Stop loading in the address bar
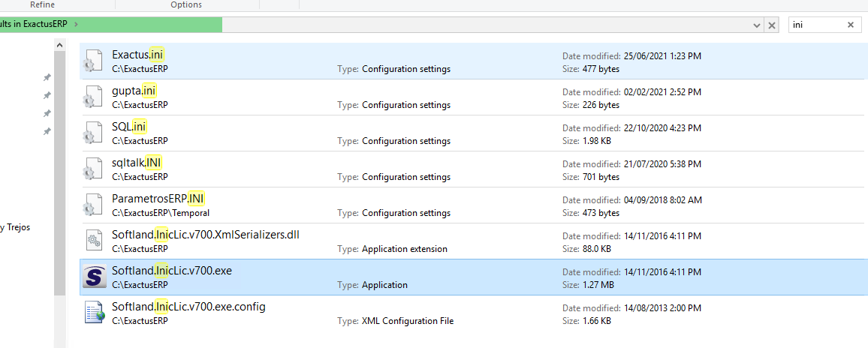This screenshot has width=868, height=348. [x=772, y=25]
